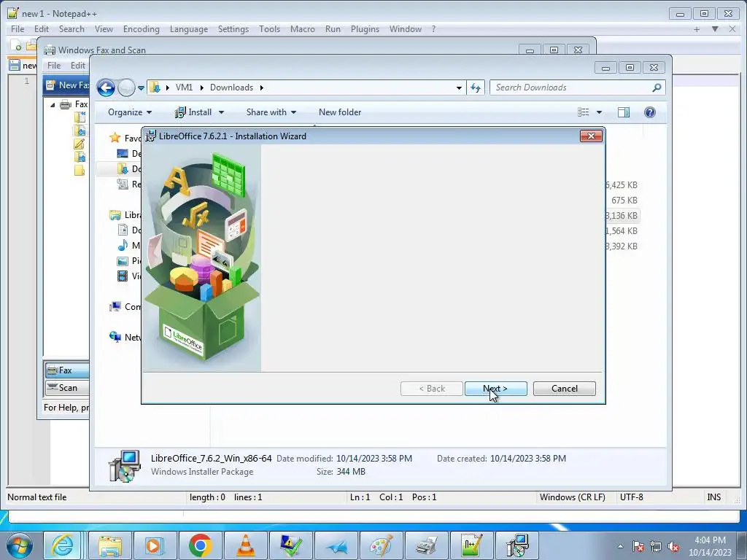Change the view via views icon
This screenshot has height=560, width=747.
(x=584, y=112)
